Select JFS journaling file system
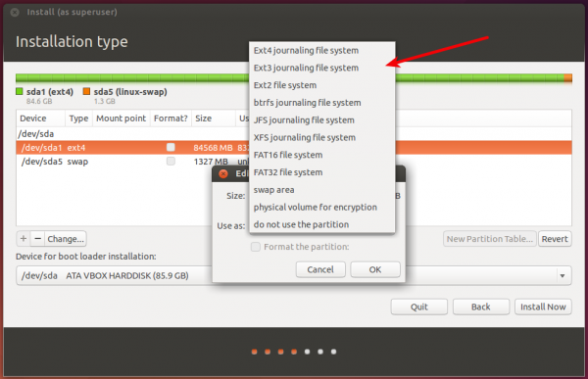The image size is (588, 379). (x=321, y=120)
